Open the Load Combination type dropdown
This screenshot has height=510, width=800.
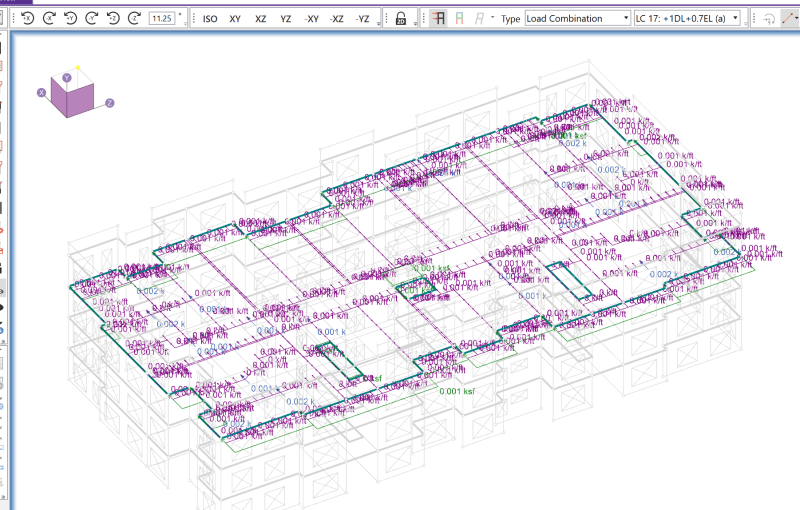(x=578, y=18)
